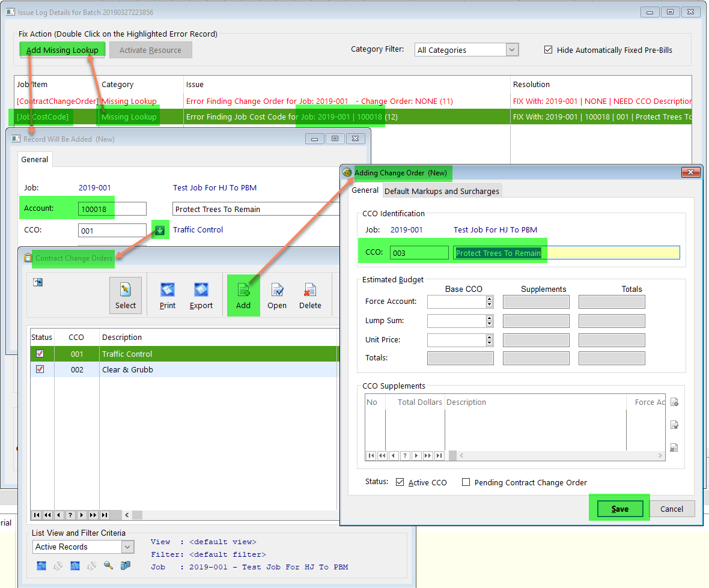The height and width of the screenshot is (588, 709).
Task: Click the CCO description field Protect Trees To Remain
Action: (x=567, y=253)
